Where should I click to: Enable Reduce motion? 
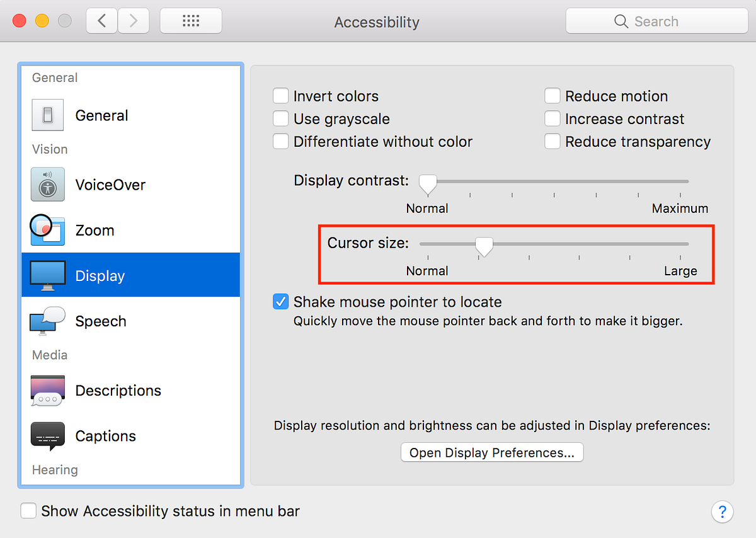[552, 95]
